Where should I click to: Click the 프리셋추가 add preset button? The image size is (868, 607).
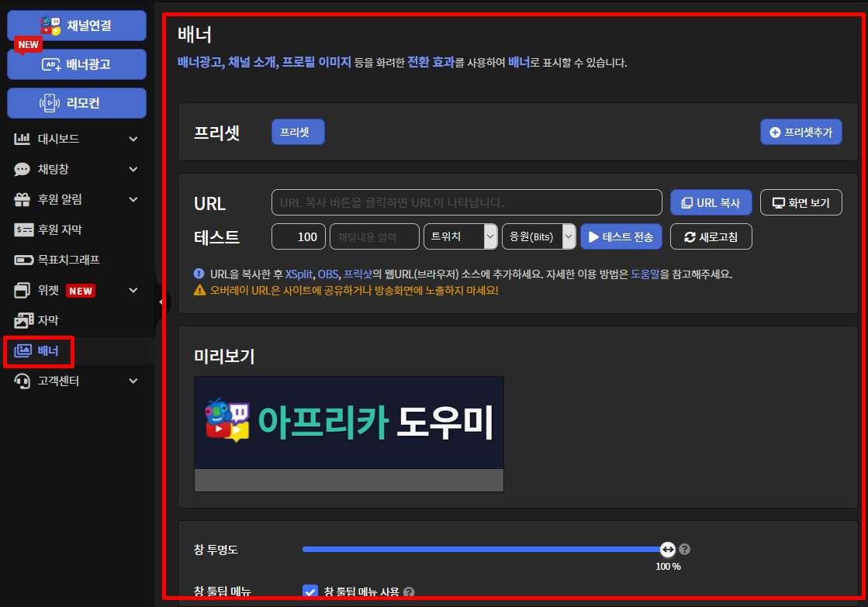[801, 133]
